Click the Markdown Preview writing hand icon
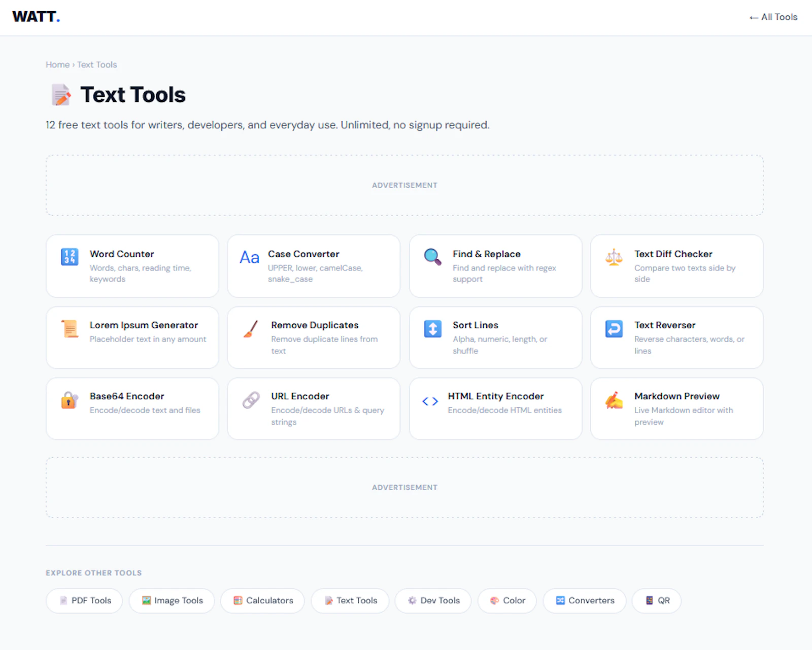 614,400
